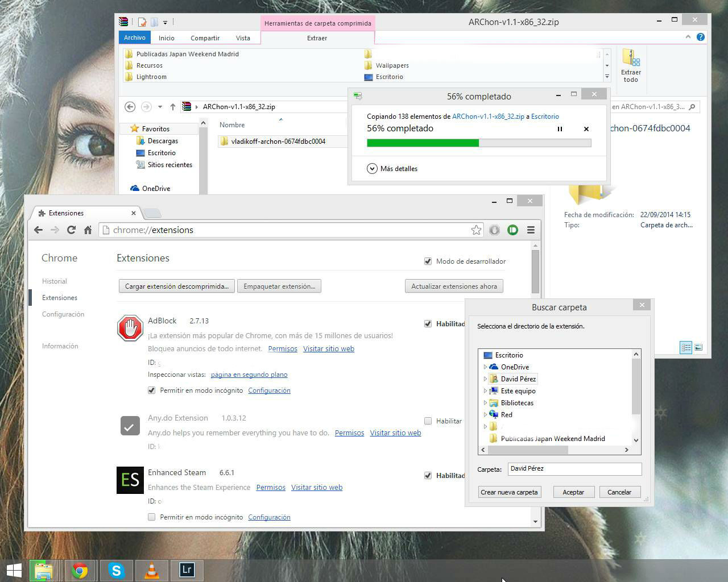The width and height of the screenshot is (728, 582).
Task: Open VLC from the taskbar
Action: [152, 570]
